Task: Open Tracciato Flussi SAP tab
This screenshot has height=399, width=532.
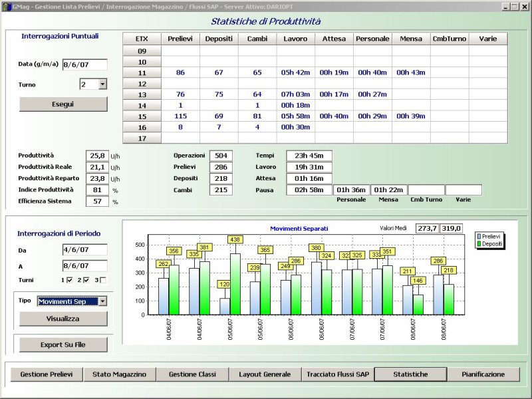Action: pyautogui.click(x=337, y=374)
